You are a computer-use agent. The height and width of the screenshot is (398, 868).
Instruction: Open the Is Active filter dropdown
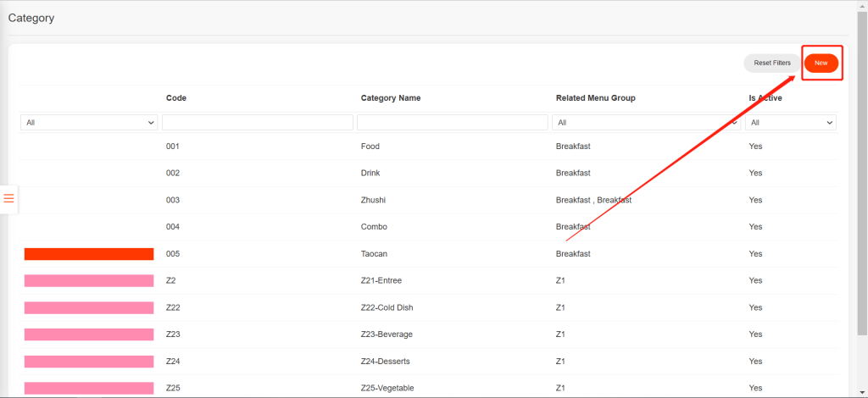click(791, 123)
